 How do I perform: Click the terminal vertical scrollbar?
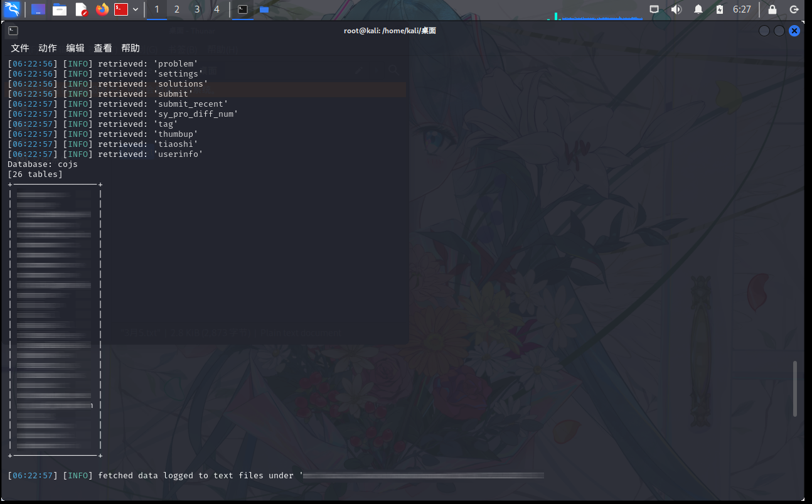point(795,389)
